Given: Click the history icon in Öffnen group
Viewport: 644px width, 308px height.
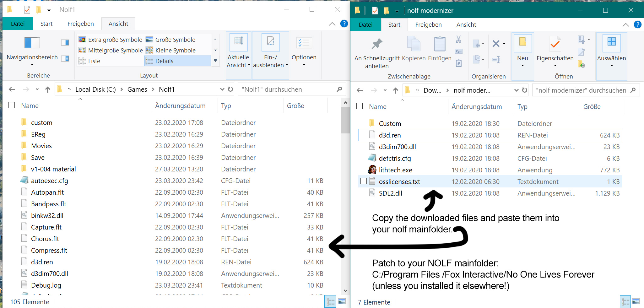Looking at the screenshot, I should (x=581, y=64).
